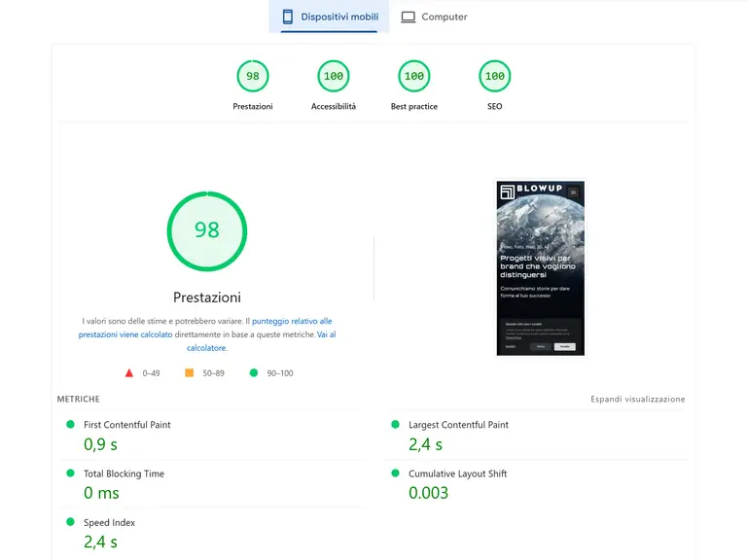Click the 2,4 s Speed Index value
This screenshot has width=747, height=560.
[100, 542]
